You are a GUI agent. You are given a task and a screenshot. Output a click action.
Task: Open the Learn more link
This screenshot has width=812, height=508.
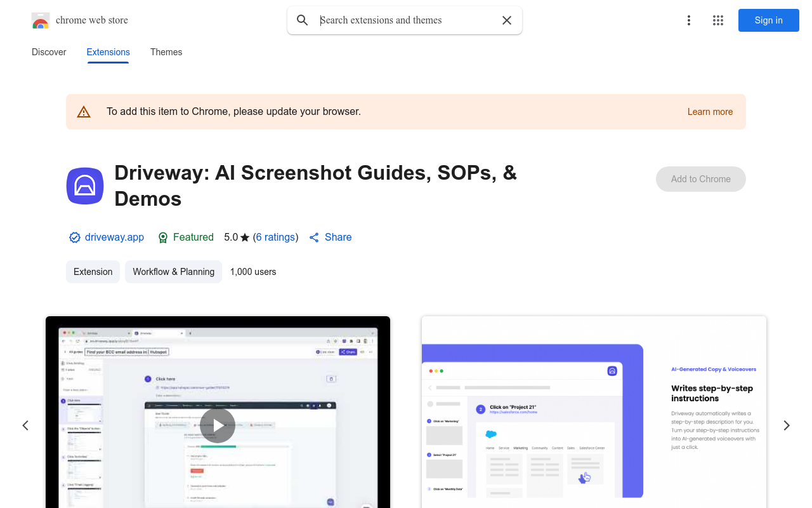point(710,112)
